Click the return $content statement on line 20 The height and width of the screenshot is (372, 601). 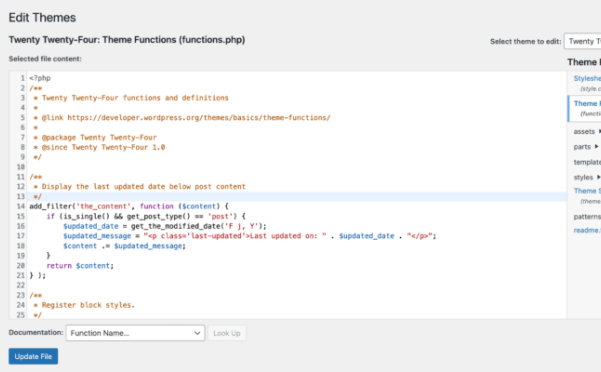(x=80, y=265)
